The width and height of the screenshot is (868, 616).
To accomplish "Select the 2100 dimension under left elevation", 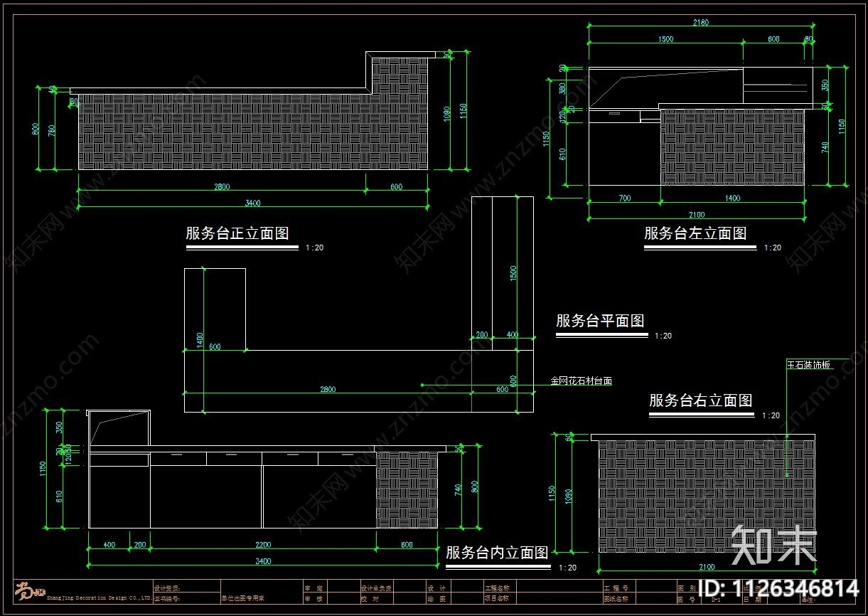I will click(x=696, y=215).
